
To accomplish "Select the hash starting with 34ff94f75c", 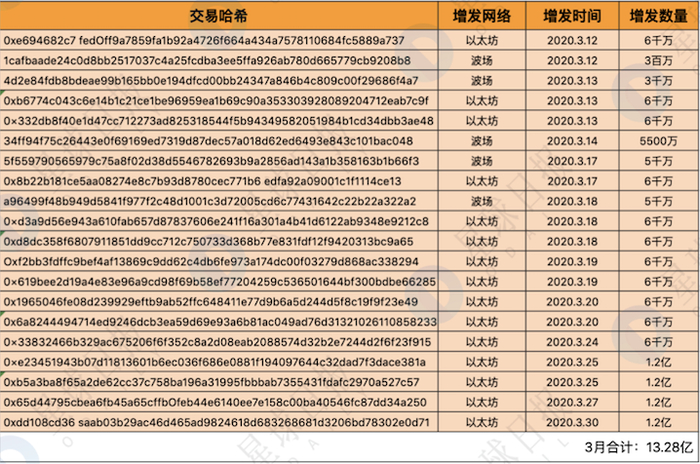I will 208,141.
